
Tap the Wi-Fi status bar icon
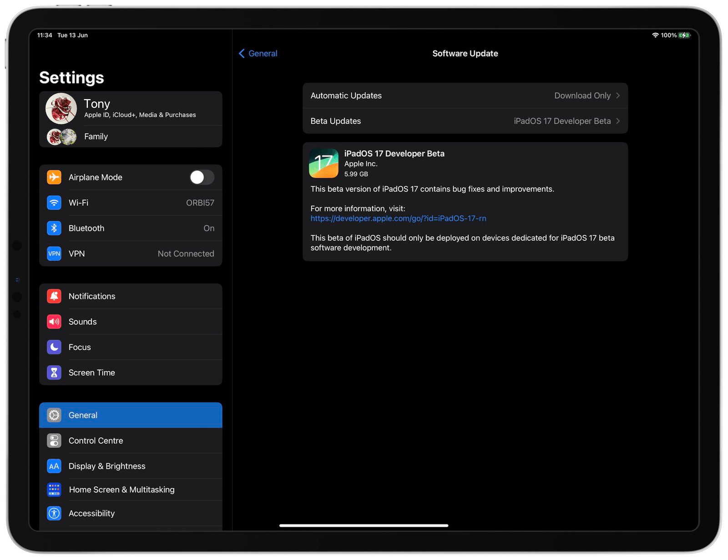[655, 35]
